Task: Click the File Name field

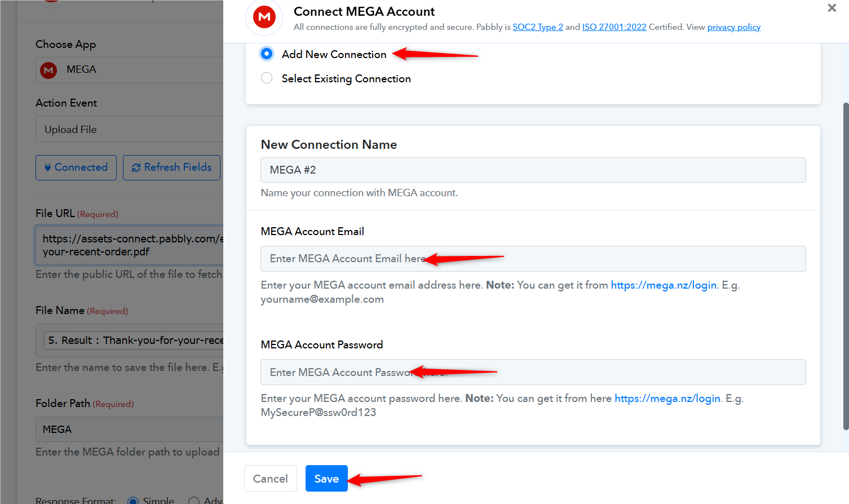Action: coord(129,341)
